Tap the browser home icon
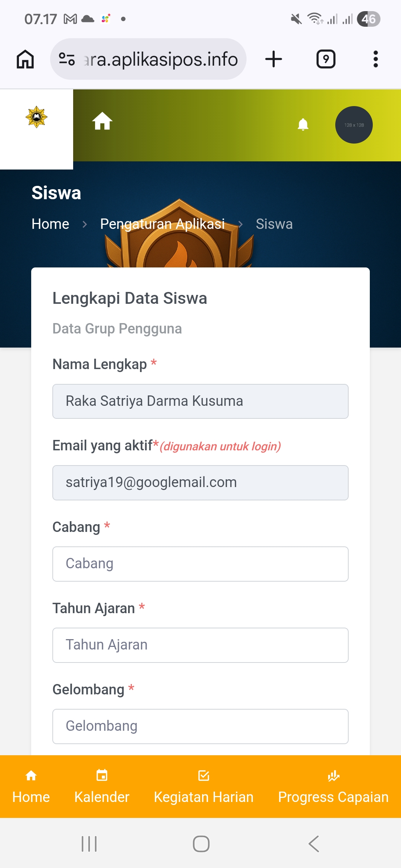Image resolution: width=401 pixels, height=868 pixels. [x=25, y=59]
